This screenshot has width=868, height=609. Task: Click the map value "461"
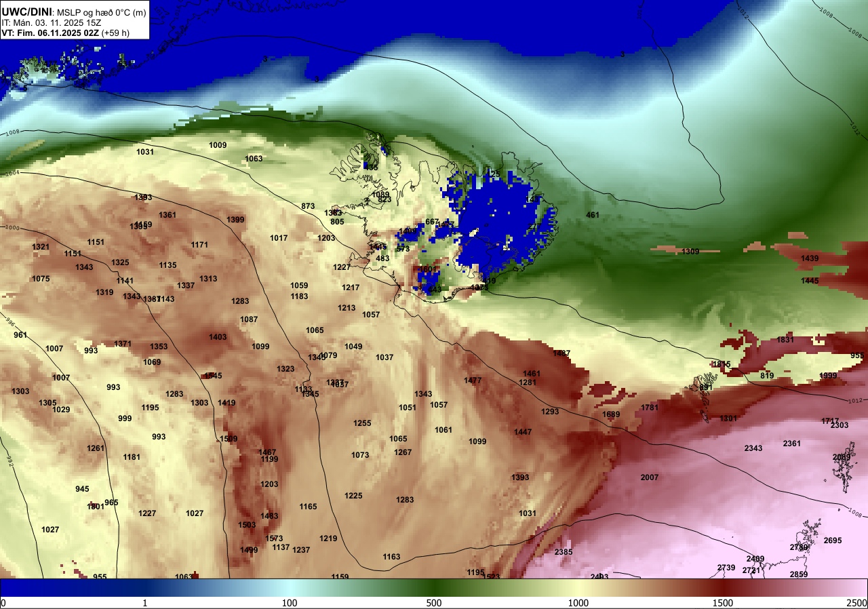[x=593, y=215]
